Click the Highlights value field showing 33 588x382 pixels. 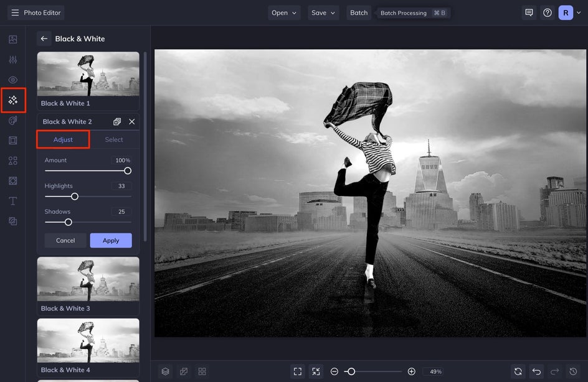click(x=121, y=186)
